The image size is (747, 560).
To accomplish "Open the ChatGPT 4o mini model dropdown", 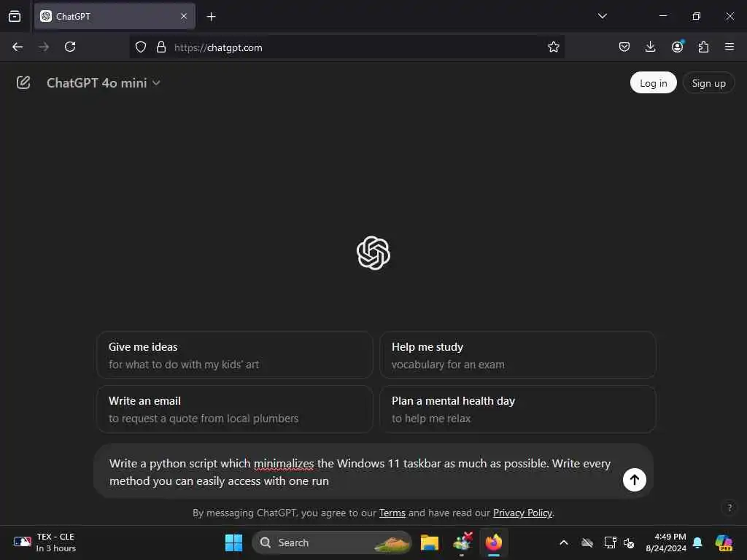I will point(103,83).
